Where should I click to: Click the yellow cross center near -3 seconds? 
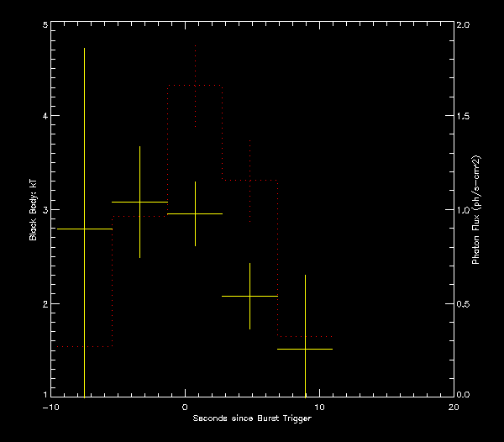tap(139, 202)
